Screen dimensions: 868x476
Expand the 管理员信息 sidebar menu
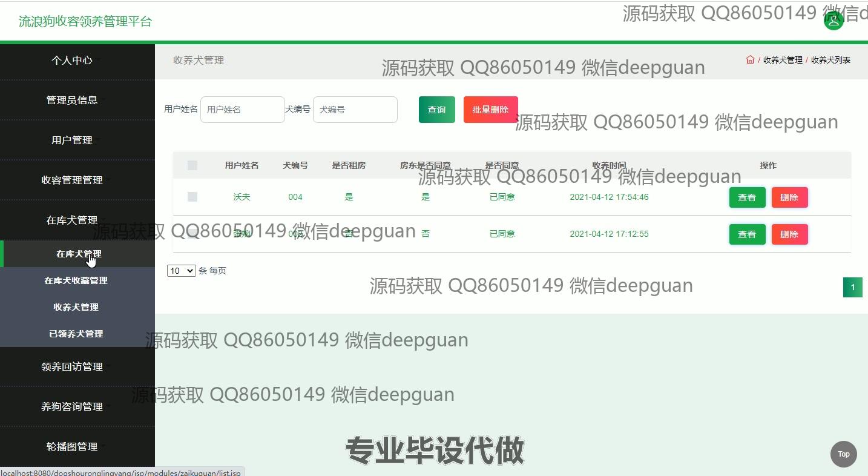[72, 100]
